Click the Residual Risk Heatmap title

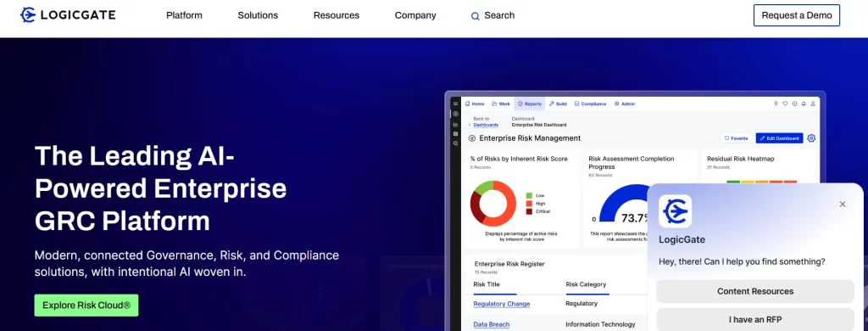[740, 159]
